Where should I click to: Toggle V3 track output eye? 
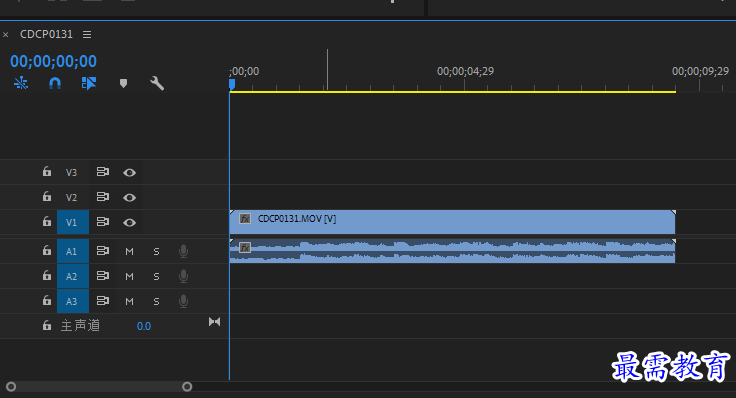coord(130,173)
